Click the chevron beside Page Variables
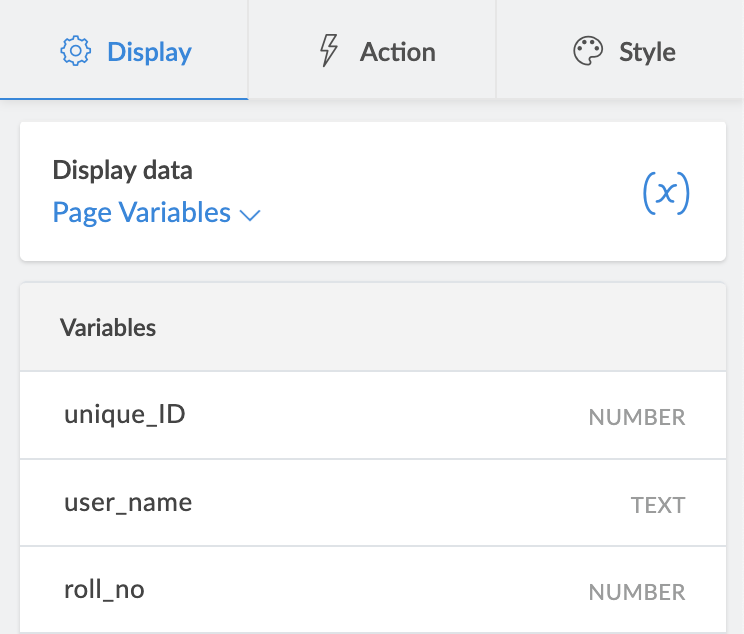Screen dimensions: 744x634 [x=250, y=215]
